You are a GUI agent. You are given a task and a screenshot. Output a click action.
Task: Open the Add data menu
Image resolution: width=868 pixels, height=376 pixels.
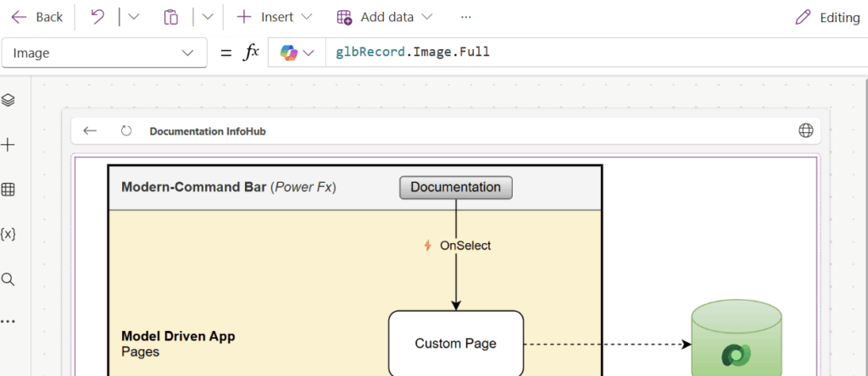(384, 17)
